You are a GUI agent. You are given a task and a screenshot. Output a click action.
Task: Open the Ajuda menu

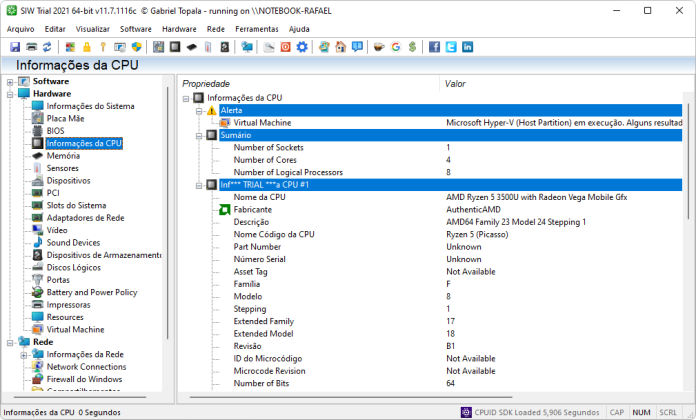(299, 29)
